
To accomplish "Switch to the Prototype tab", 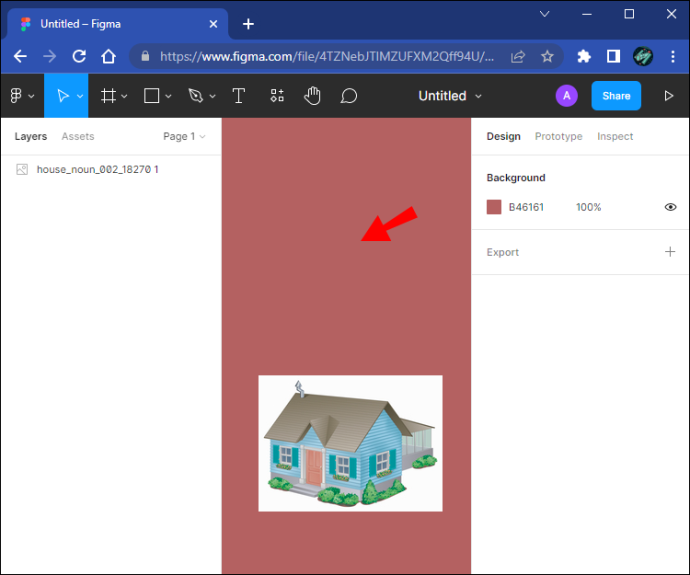I will pos(558,136).
